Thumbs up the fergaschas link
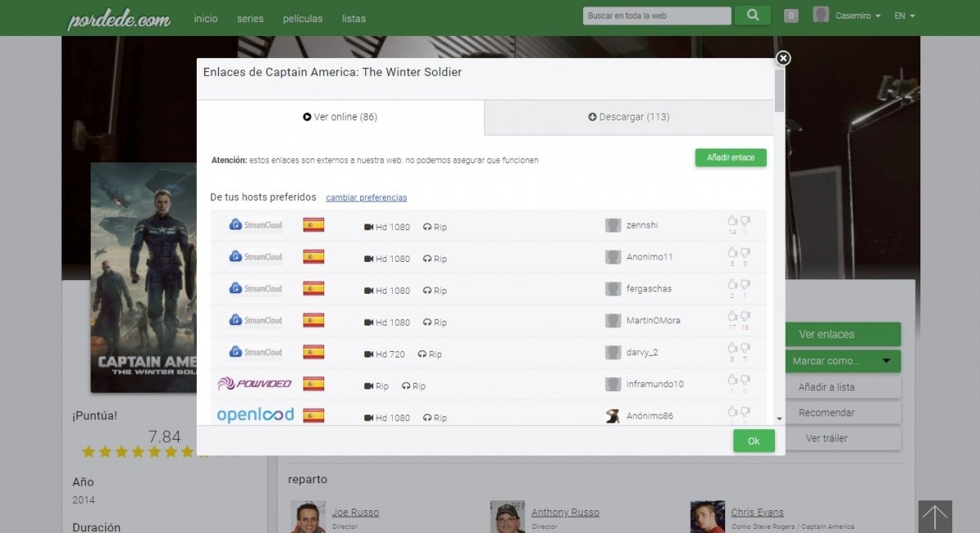The image size is (980, 533). [x=733, y=284]
